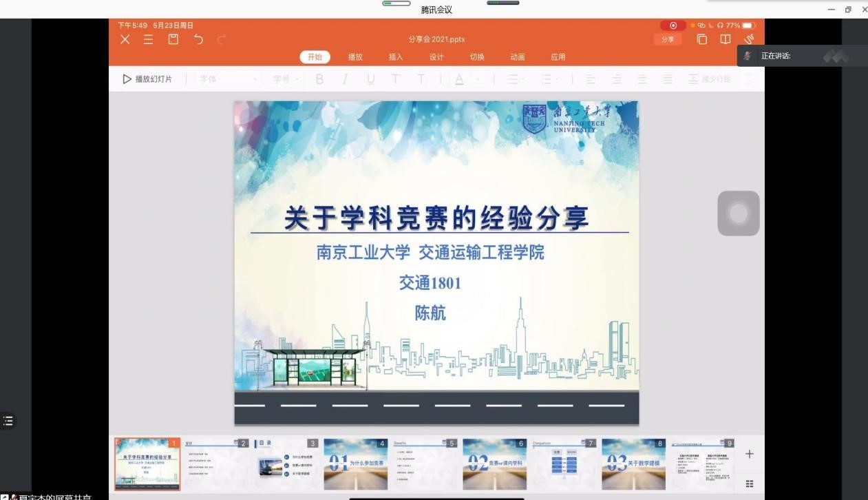The image size is (868, 500).
Task: Switch to the 插入 tab
Action: click(x=396, y=57)
